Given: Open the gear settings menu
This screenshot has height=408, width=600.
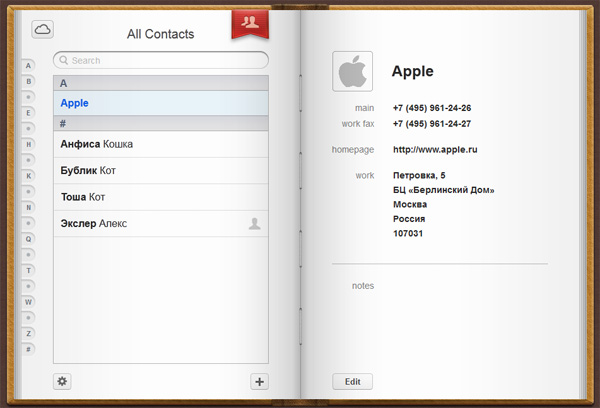Looking at the screenshot, I should click(x=63, y=381).
